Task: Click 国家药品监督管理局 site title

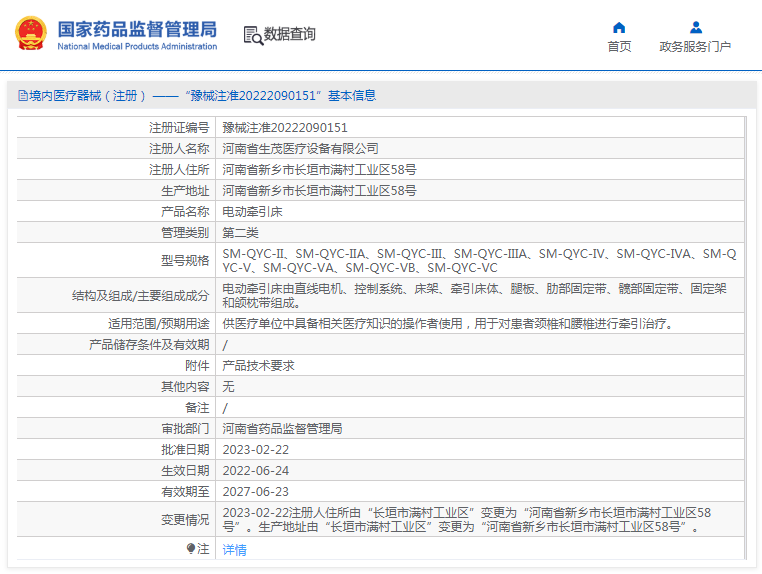Action: 137,29
